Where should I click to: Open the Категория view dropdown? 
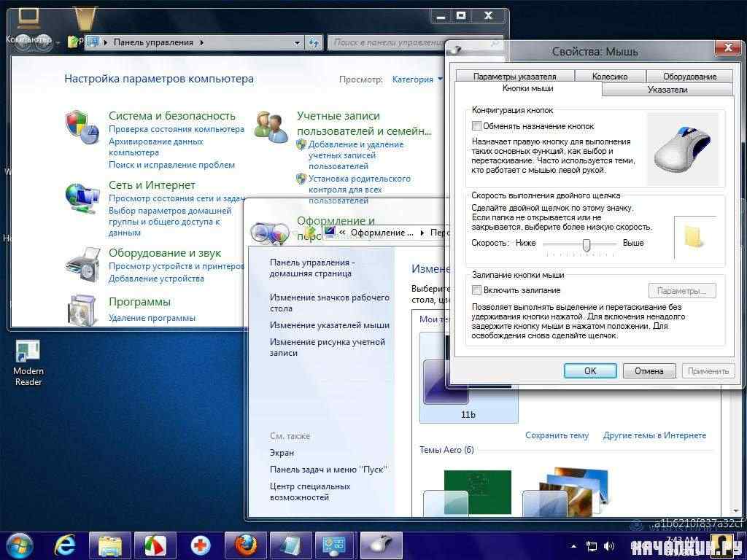417,79
